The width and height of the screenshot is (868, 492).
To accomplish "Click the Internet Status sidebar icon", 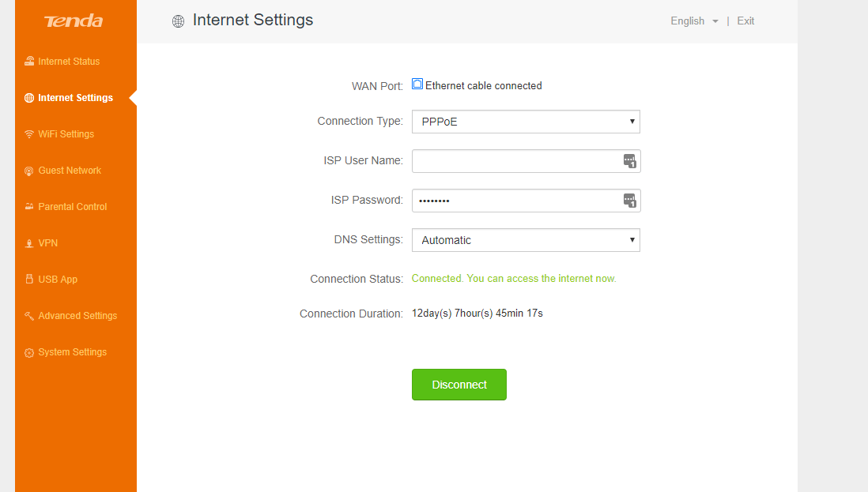I will pyautogui.click(x=29, y=62).
